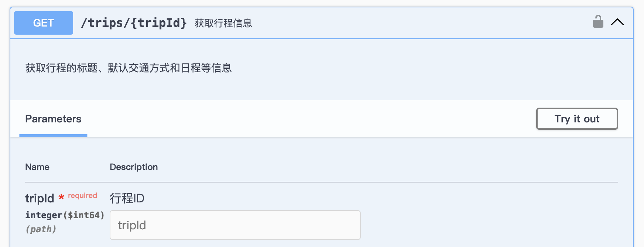Click the Try it out button
644x247 pixels.
[x=577, y=119]
